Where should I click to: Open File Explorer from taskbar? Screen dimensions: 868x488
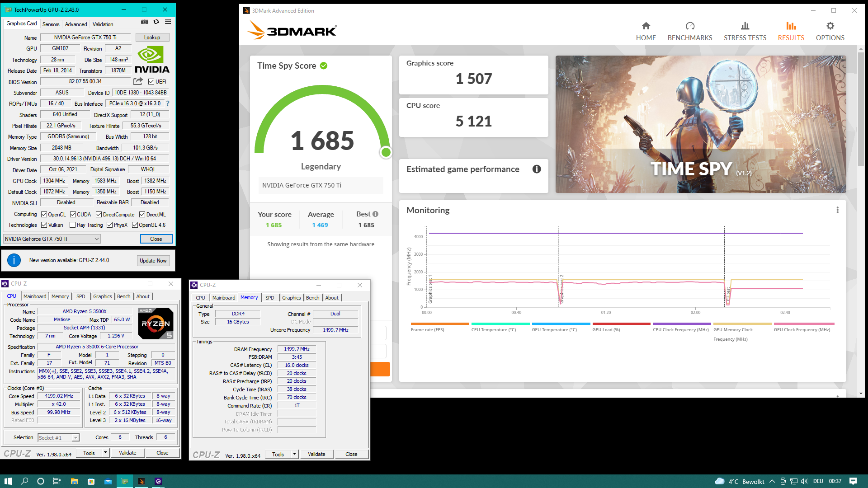[x=75, y=481]
